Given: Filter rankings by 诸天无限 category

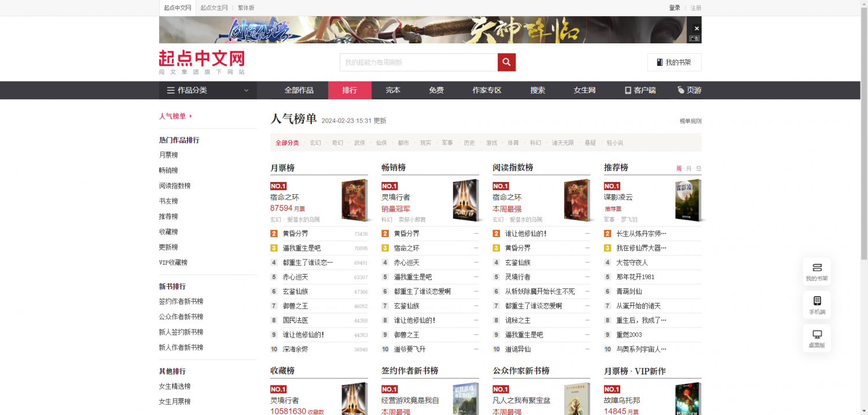Looking at the screenshot, I should point(563,143).
